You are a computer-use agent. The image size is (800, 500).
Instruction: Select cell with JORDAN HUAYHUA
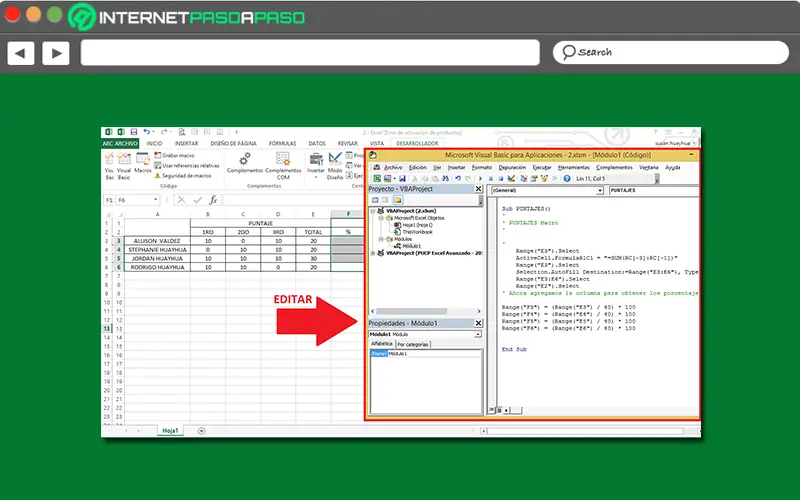click(x=157, y=258)
